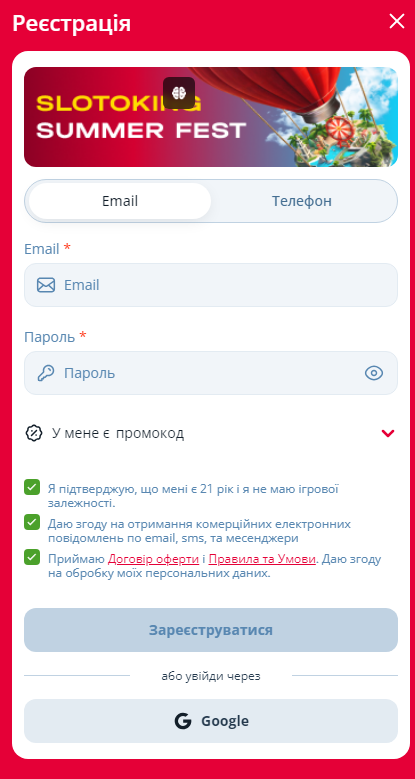Click the promo code percent badge icon
Viewport: 415px width, 779px height.
coord(34,433)
